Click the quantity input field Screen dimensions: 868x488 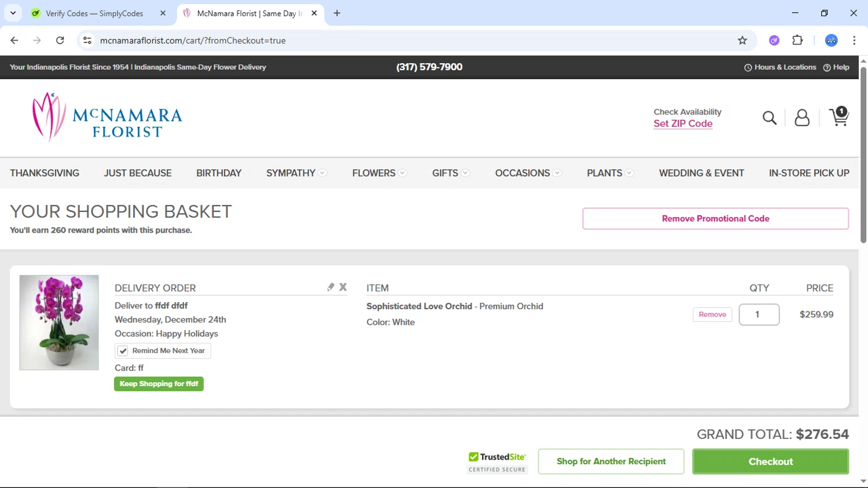pyautogui.click(x=759, y=314)
